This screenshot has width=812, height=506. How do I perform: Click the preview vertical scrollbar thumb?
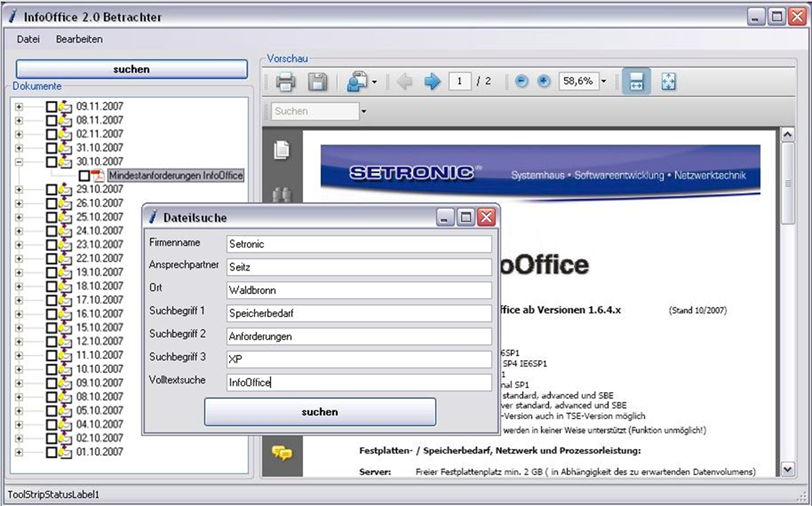[x=787, y=184]
